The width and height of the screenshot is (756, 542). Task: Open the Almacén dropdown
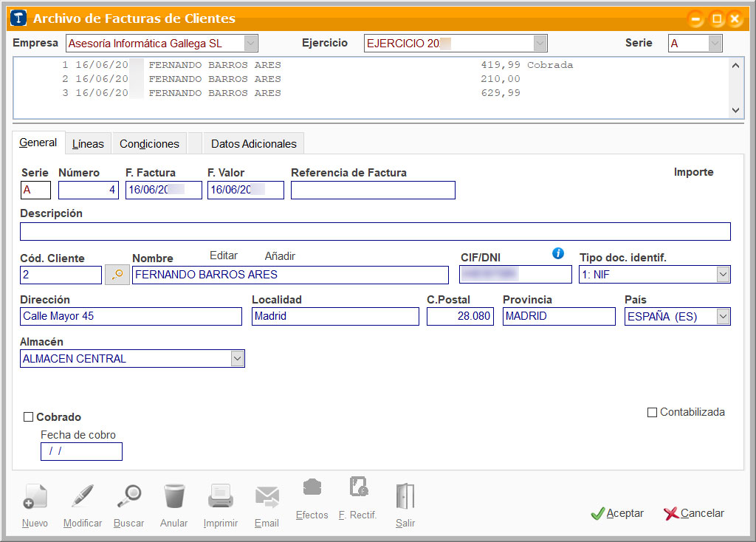(x=237, y=359)
